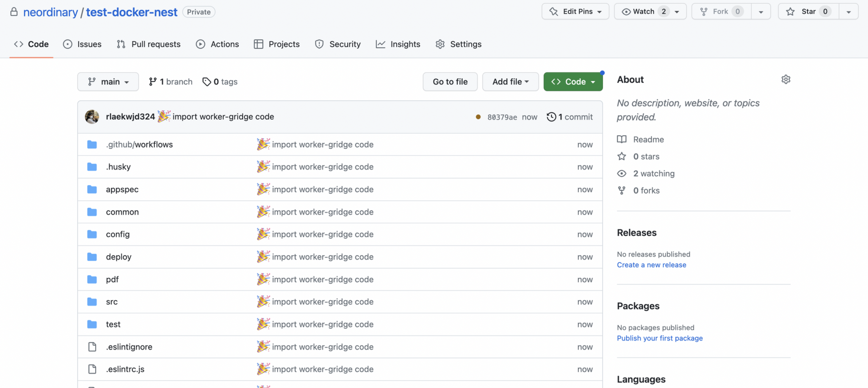Open the Actions tab
The image size is (868, 388).
coord(217,44)
